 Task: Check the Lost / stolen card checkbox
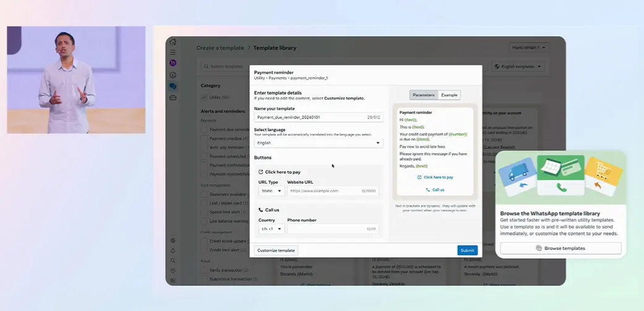click(x=204, y=203)
